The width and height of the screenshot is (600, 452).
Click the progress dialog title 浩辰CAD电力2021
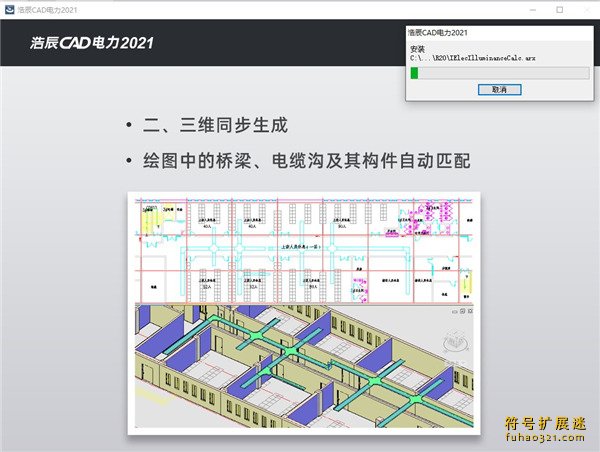pyautogui.click(x=438, y=33)
